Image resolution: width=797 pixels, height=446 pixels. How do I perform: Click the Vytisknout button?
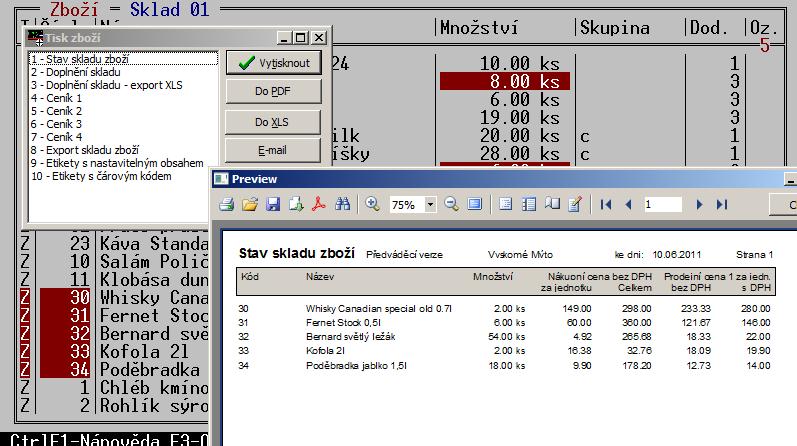click(x=273, y=63)
